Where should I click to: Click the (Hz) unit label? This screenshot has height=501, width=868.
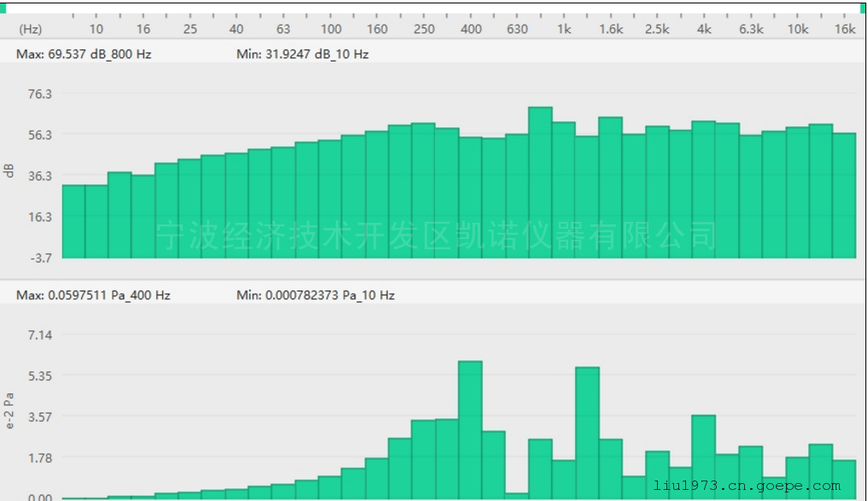(x=30, y=29)
